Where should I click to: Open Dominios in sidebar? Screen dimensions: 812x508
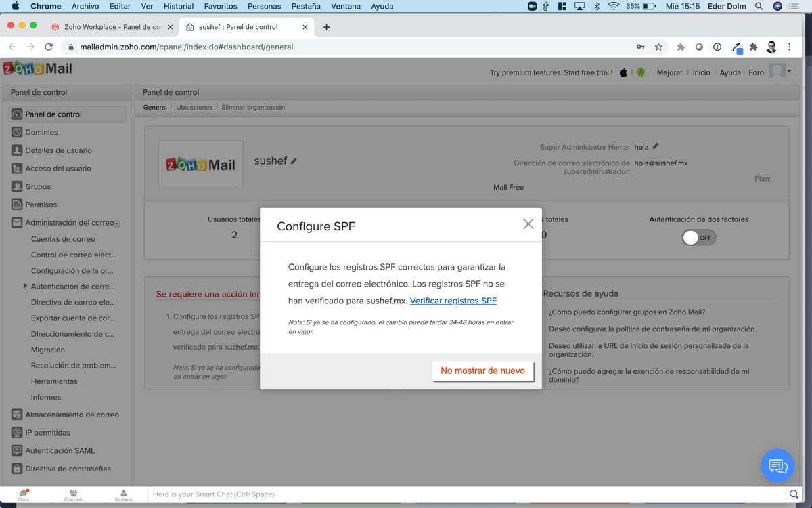pos(41,132)
